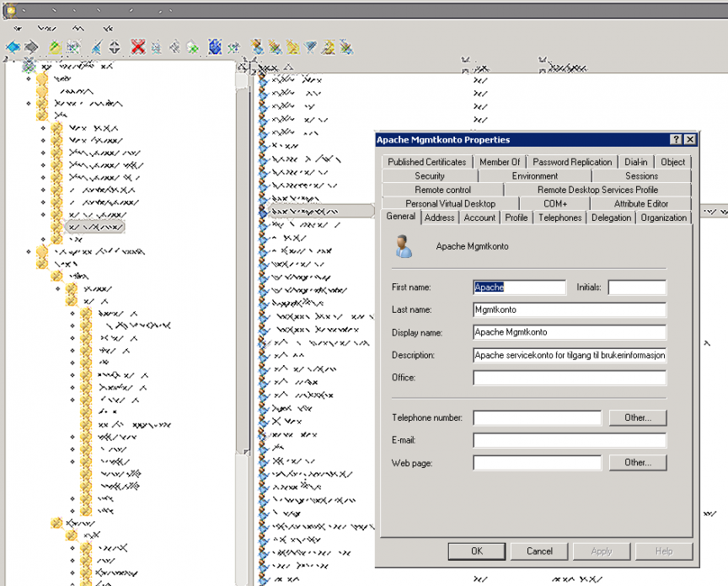Click the Create New Group toolbar icon

click(x=274, y=47)
